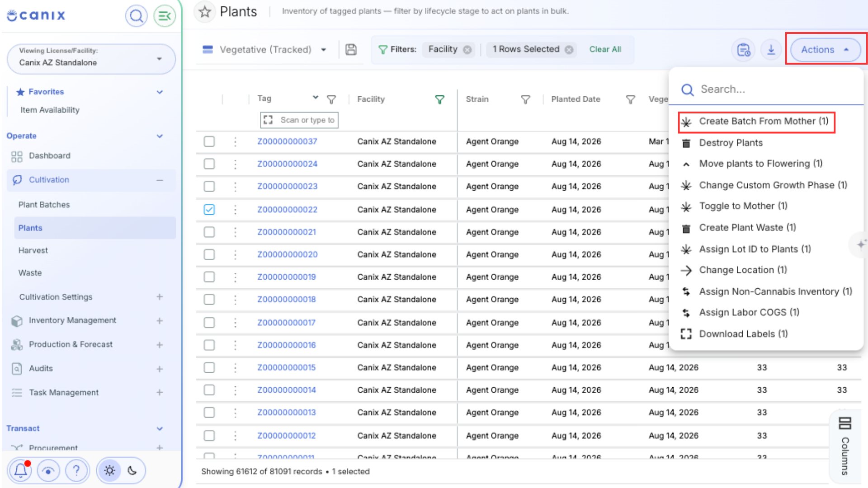Click the Clear All filters link
This screenshot has height=488, width=868.
click(605, 49)
